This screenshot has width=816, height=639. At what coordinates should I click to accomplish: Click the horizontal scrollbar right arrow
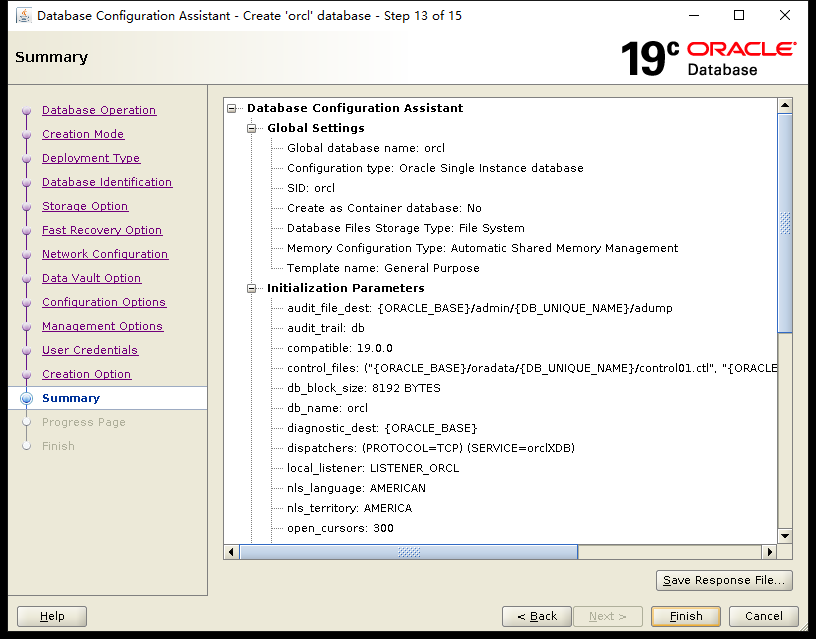click(x=770, y=552)
